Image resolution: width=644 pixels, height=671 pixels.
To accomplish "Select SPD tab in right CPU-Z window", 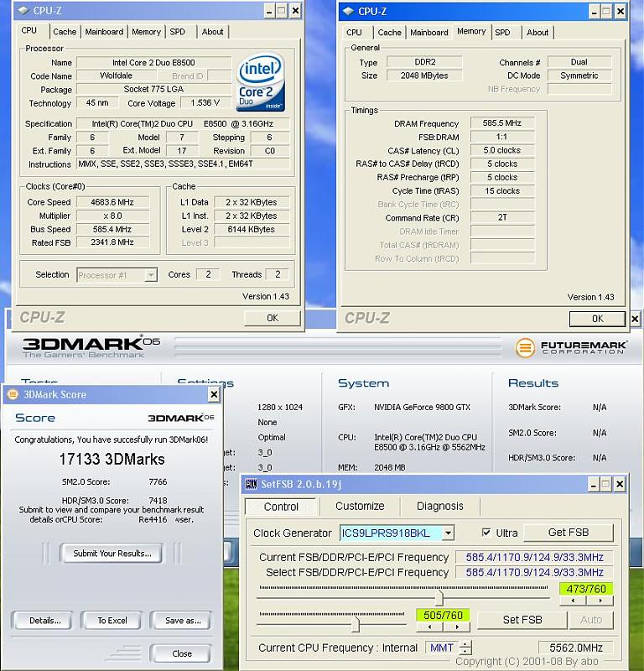I will pyautogui.click(x=502, y=33).
